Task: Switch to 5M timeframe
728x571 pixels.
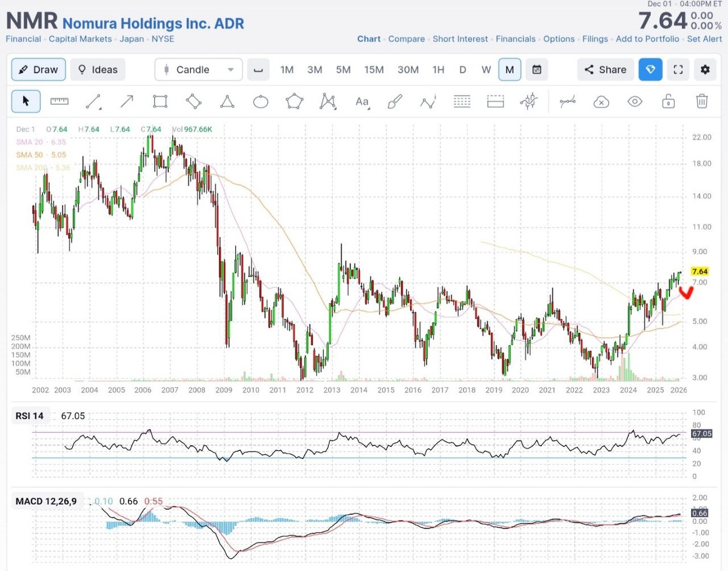Action: [x=343, y=70]
